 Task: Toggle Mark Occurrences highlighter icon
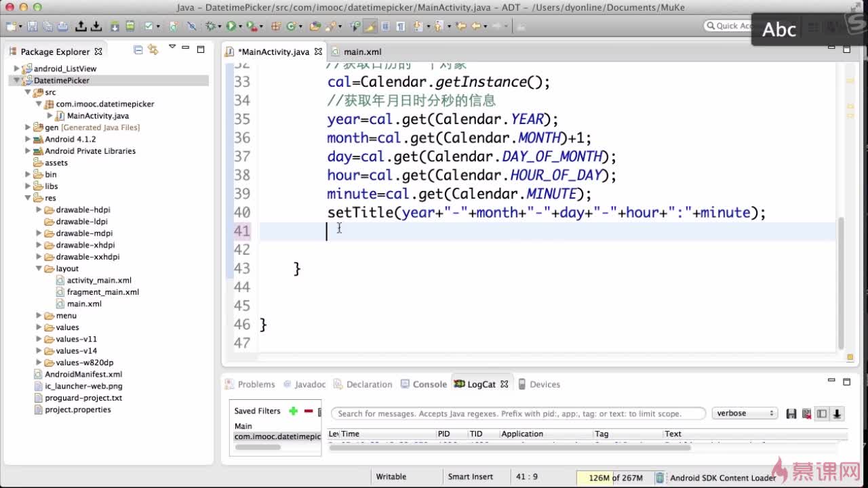click(370, 26)
